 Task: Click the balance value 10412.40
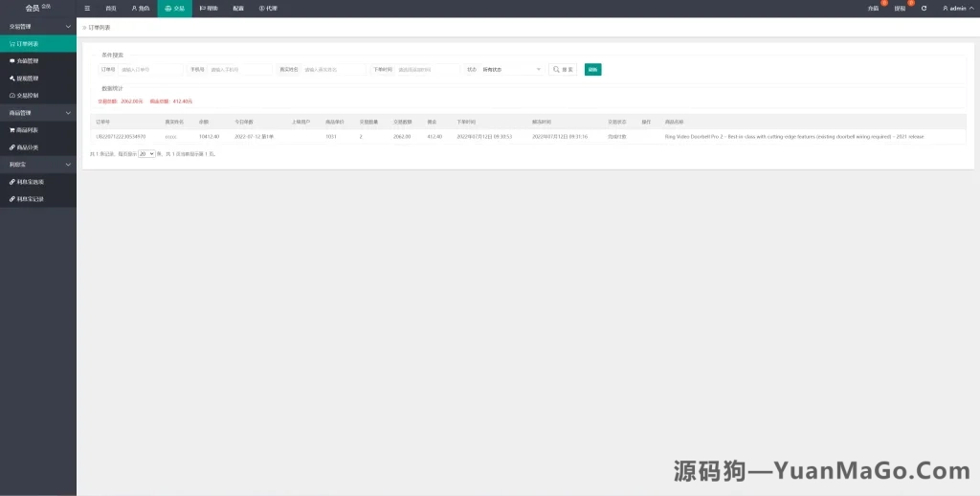(x=209, y=136)
